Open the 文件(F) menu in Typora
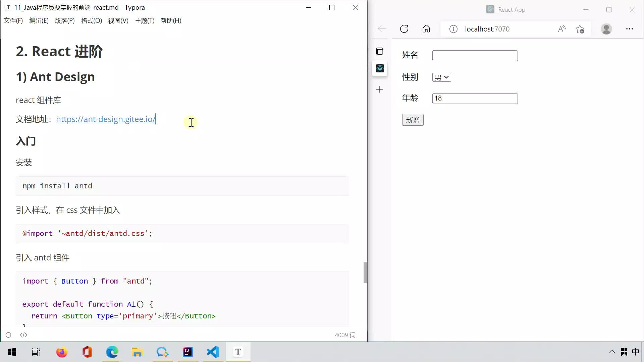 [13, 21]
